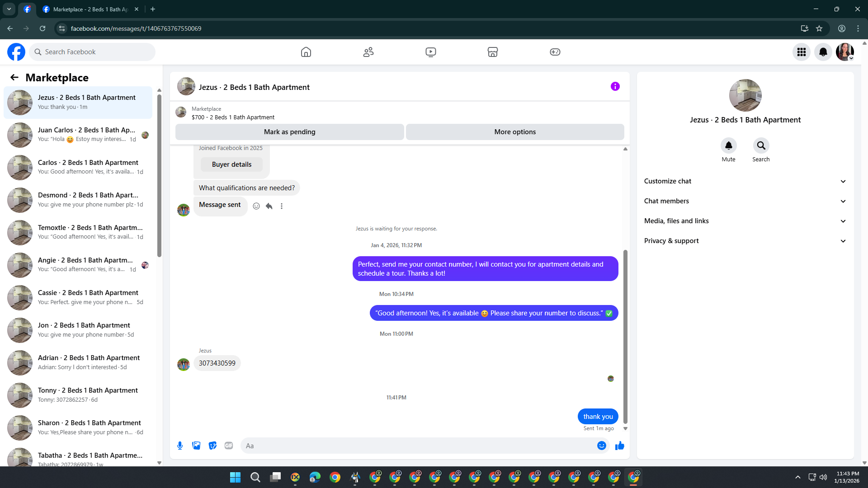Viewport: 868px width, 488px height.
Task: Open conversation information purple icon
Action: tap(615, 86)
